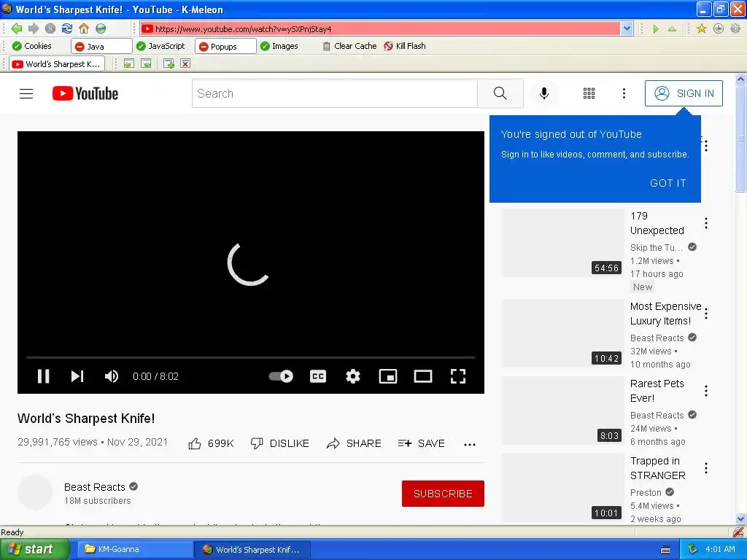The height and width of the screenshot is (560, 747).
Task: Click the Beast Reacts channel avatar
Action: (x=35, y=492)
